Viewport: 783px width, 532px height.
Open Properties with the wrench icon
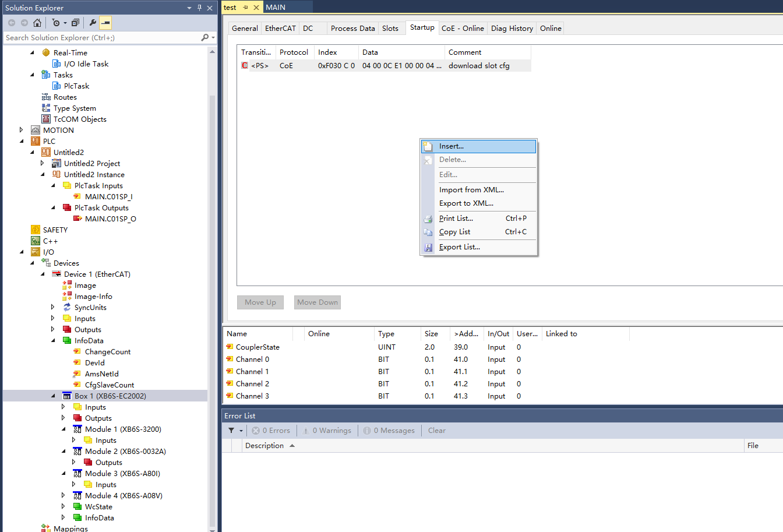pos(93,23)
